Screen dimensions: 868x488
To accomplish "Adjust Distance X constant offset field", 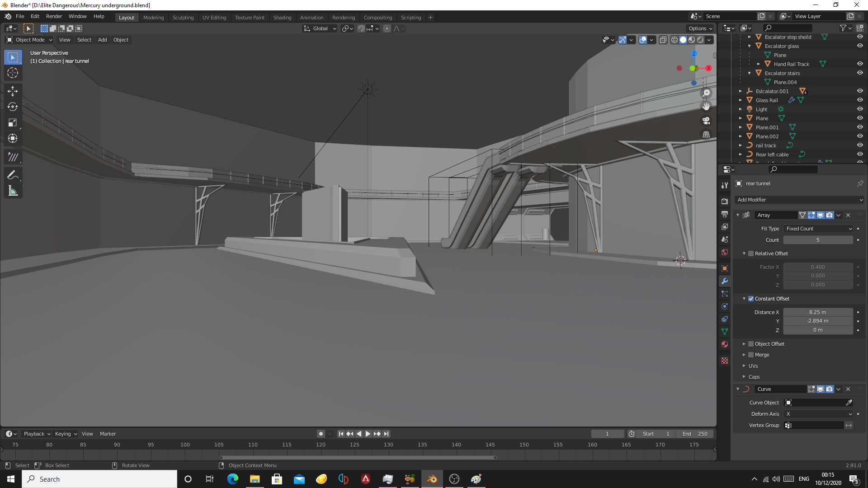I will tap(818, 312).
